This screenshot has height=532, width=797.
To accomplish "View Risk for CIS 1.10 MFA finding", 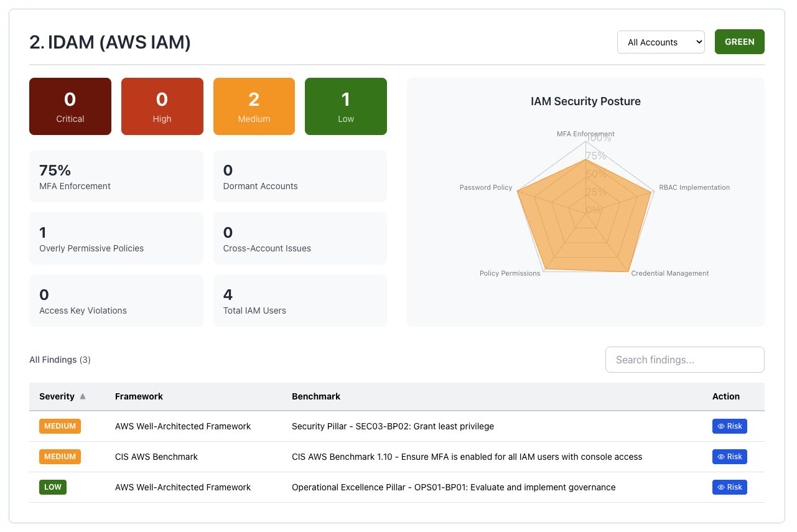I will pos(730,457).
